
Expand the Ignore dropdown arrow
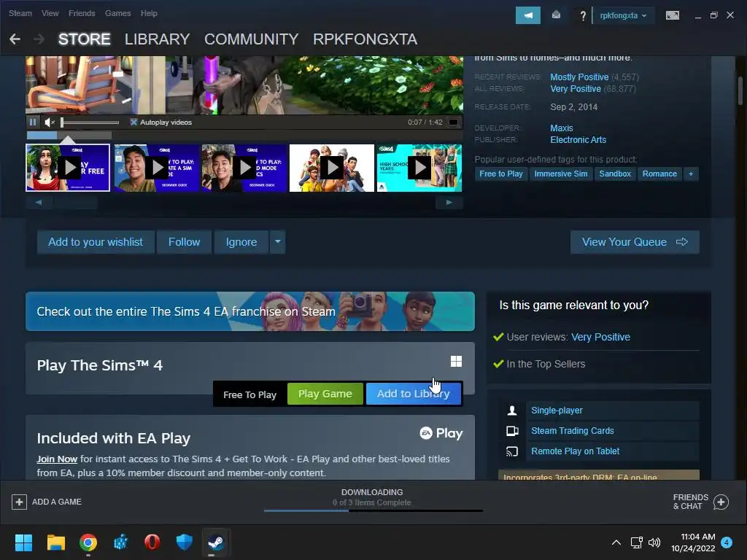click(x=278, y=242)
